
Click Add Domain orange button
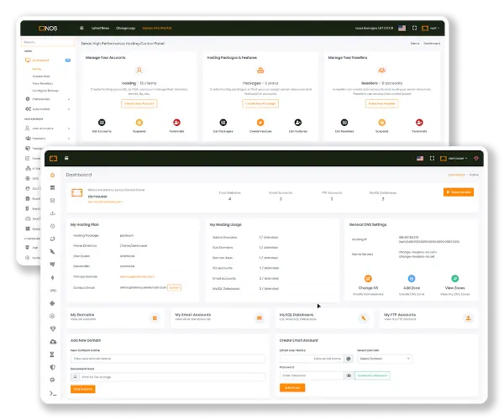click(83, 389)
